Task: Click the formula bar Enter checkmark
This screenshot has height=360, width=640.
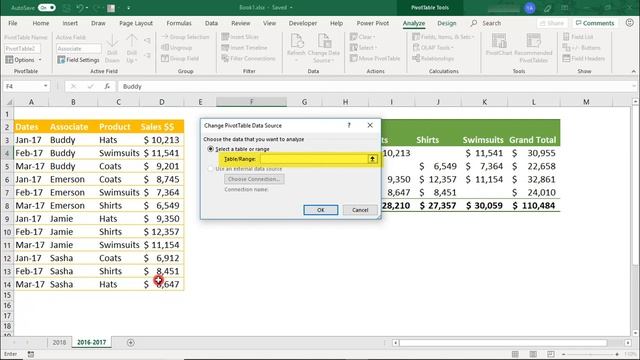Action: (90, 86)
